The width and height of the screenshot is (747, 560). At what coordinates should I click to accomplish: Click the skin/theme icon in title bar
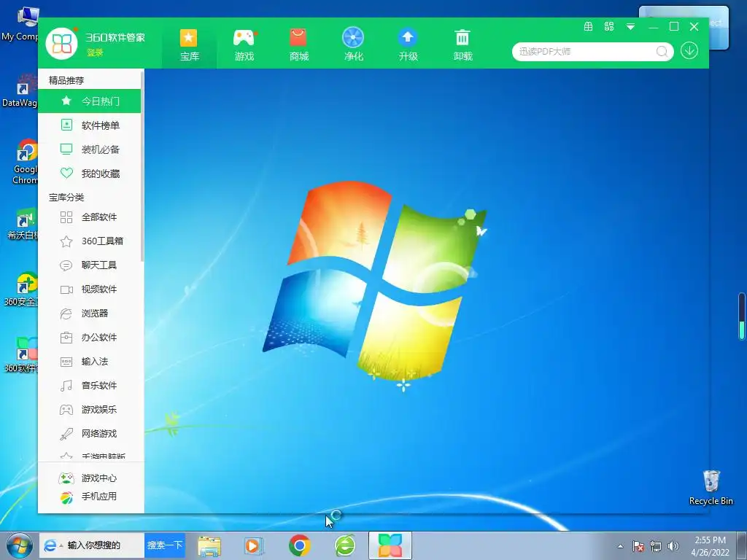(609, 27)
